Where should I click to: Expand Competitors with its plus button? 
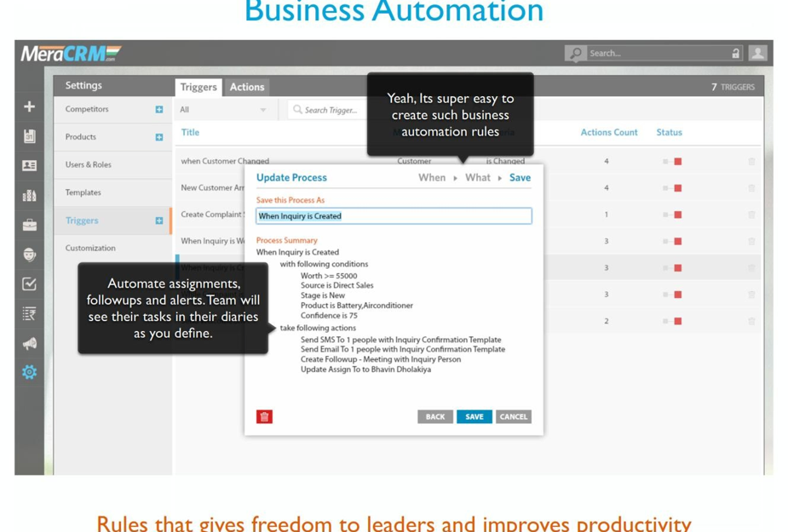pyautogui.click(x=158, y=109)
